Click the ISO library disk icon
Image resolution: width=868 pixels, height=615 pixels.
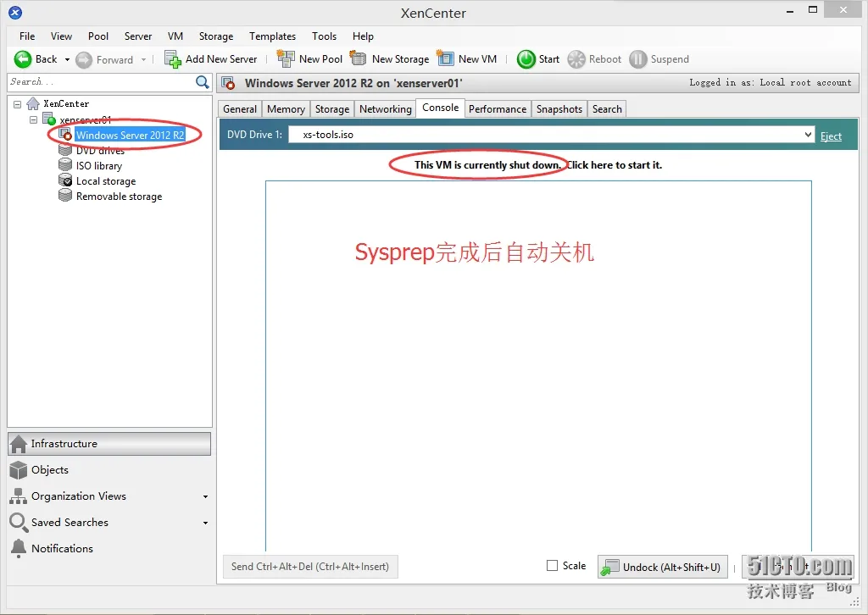(x=65, y=165)
